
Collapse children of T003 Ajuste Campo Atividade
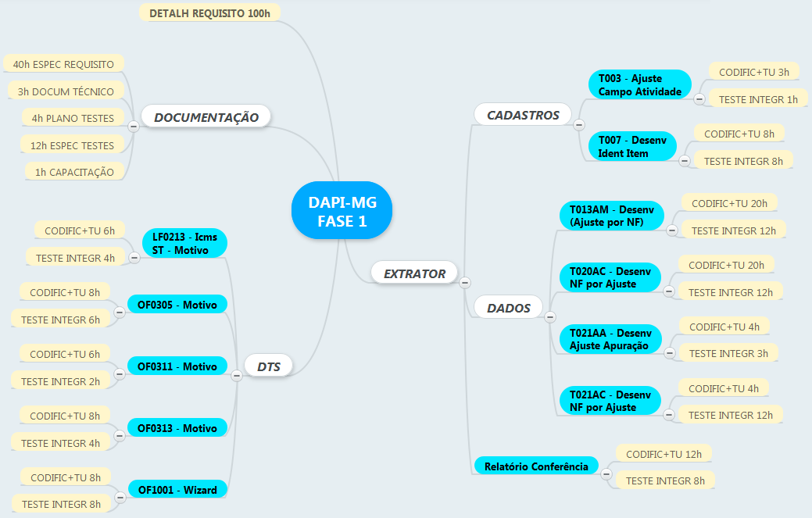pos(699,99)
